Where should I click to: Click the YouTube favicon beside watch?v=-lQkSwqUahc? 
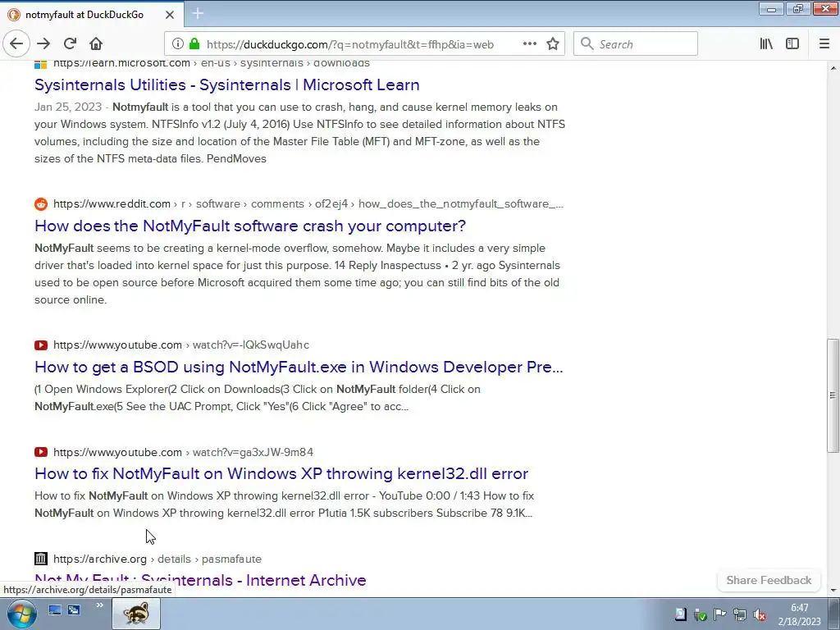pyautogui.click(x=41, y=345)
